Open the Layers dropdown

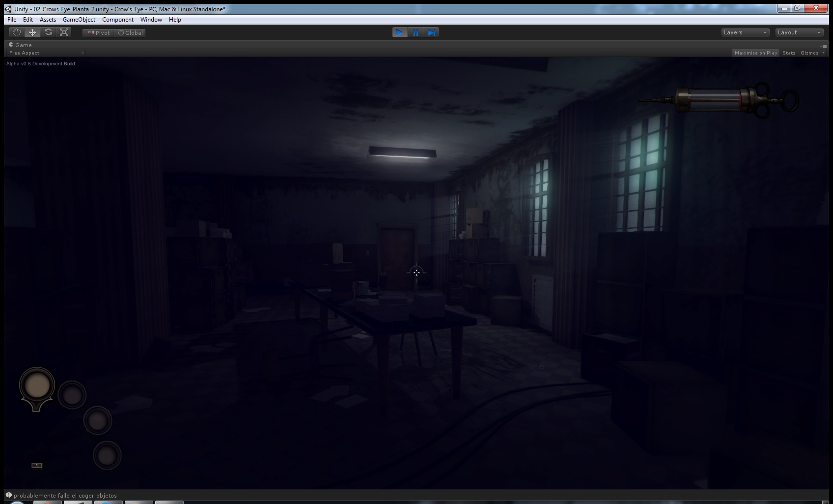745,32
